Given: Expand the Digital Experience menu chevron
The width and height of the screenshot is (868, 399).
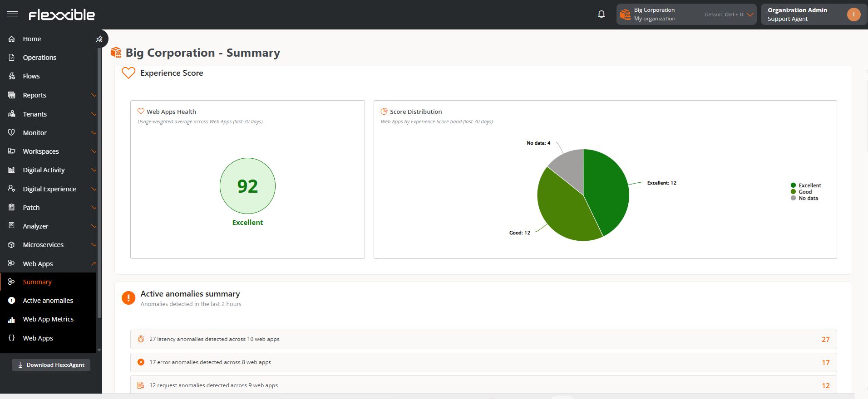Looking at the screenshot, I should click(94, 189).
